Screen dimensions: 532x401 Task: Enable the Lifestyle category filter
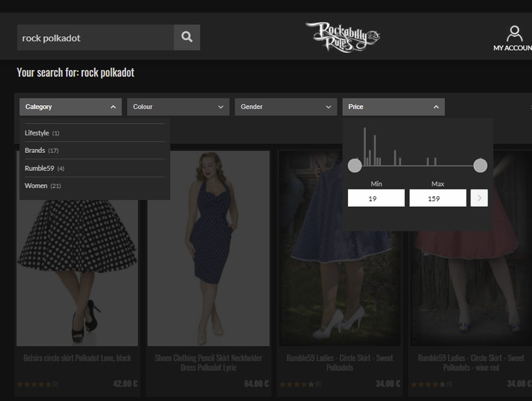tap(36, 133)
